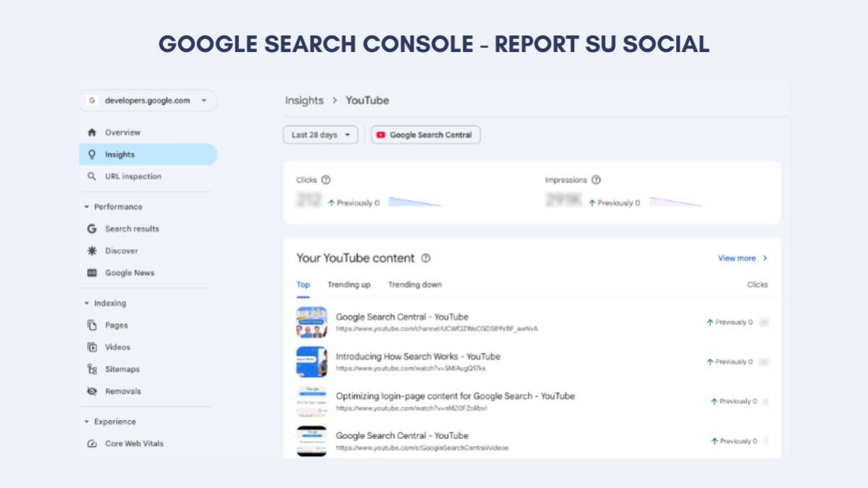Click the Clicks help question icon
Viewport: 868px width, 488px height.
[x=326, y=180]
